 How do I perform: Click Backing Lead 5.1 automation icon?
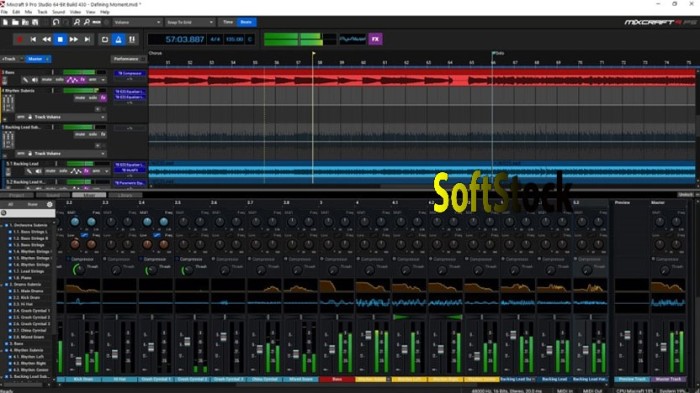pos(76,171)
